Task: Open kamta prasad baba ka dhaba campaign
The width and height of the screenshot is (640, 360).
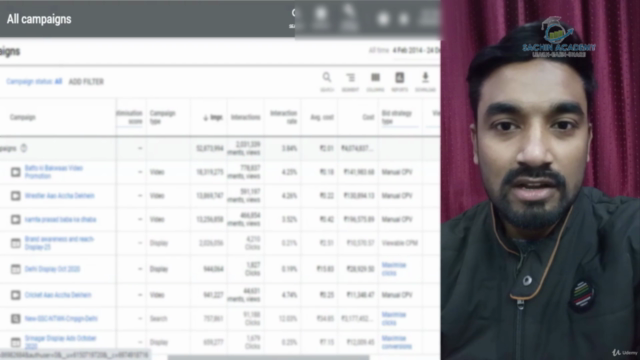Action: click(x=60, y=219)
